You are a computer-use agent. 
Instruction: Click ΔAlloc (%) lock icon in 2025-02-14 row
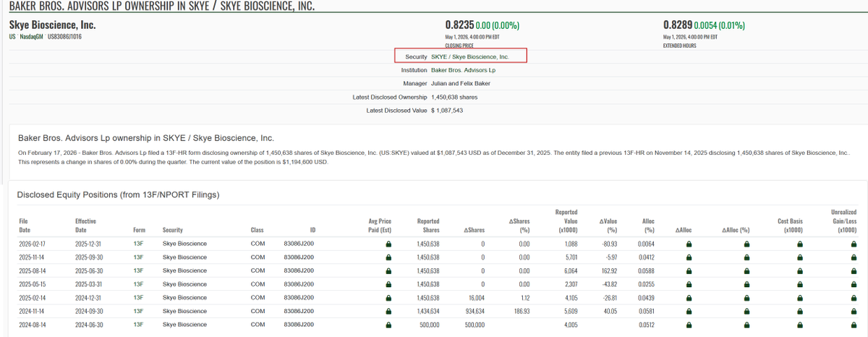click(746, 298)
